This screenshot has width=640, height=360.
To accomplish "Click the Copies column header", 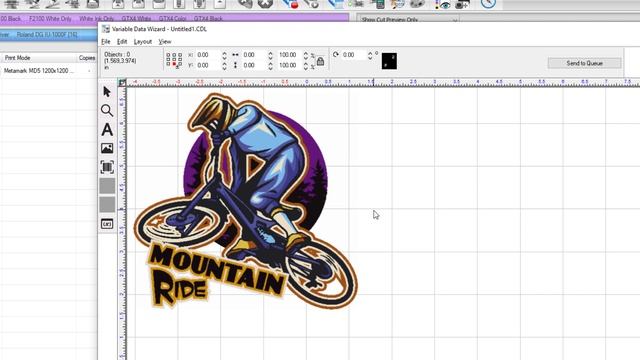I will click(87, 58).
